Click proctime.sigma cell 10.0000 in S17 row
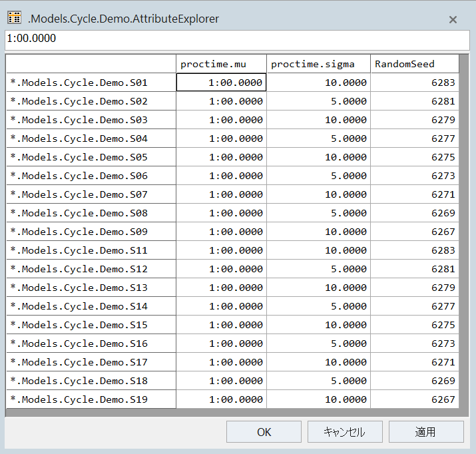 pyautogui.click(x=318, y=362)
